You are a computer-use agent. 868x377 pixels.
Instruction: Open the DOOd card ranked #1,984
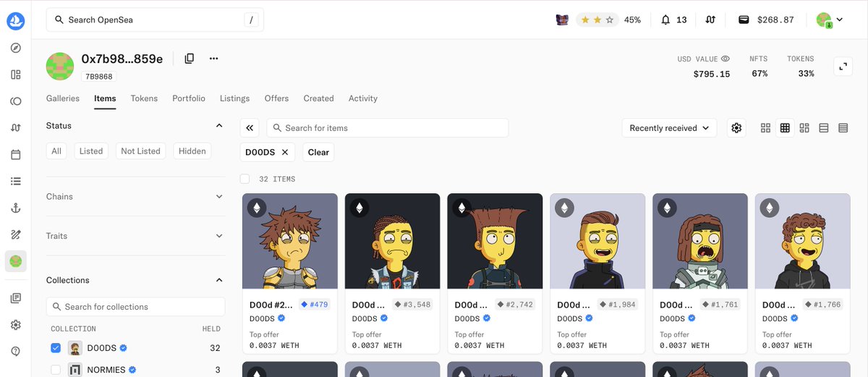pyautogui.click(x=597, y=273)
